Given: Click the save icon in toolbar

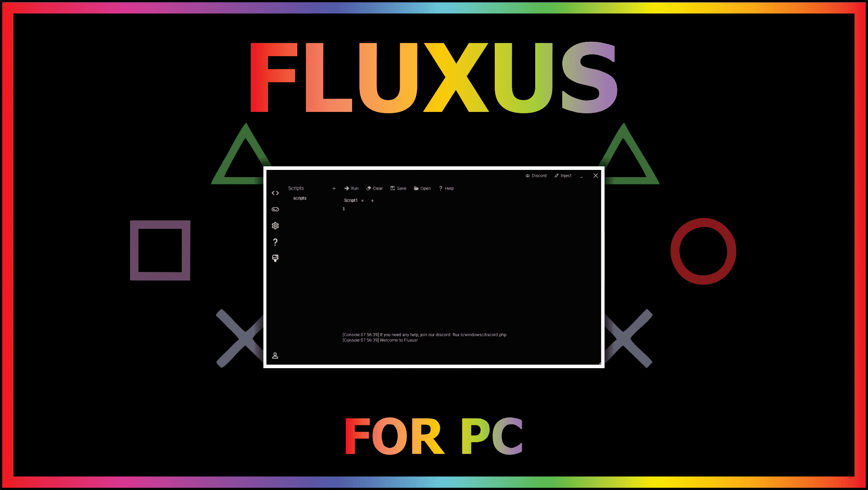Looking at the screenshot, I should pyautogui.click(x=398, y=188).
